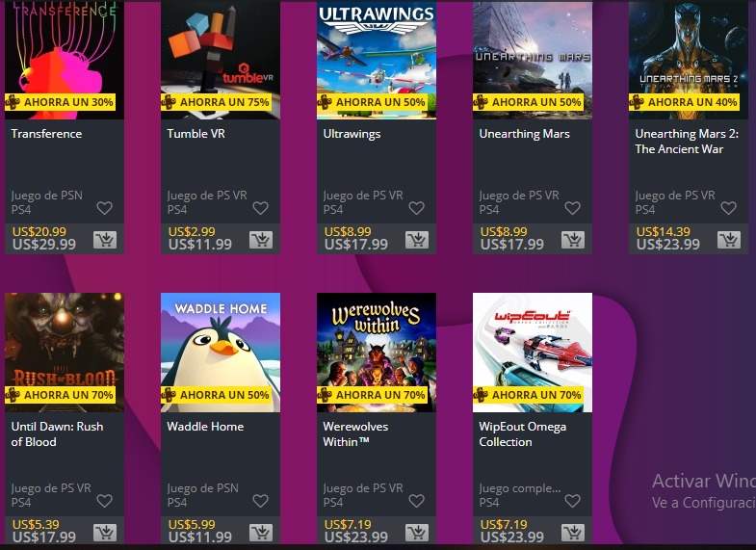The height and width of the screenshot is (550, 756).
Task: Toggle wishlist heart for Waddle Home
Action: click(x=261, y=501)
